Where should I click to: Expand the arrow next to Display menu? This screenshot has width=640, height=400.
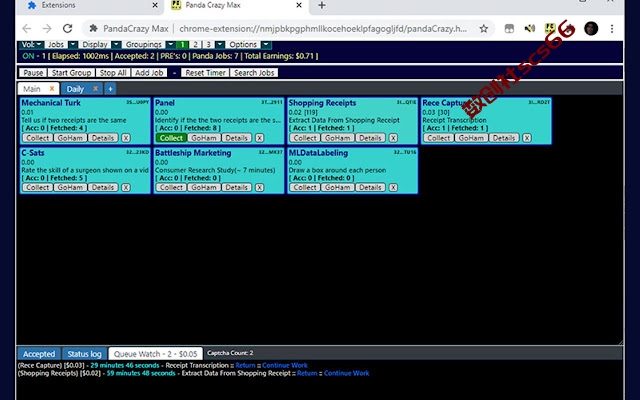[116, 44]
